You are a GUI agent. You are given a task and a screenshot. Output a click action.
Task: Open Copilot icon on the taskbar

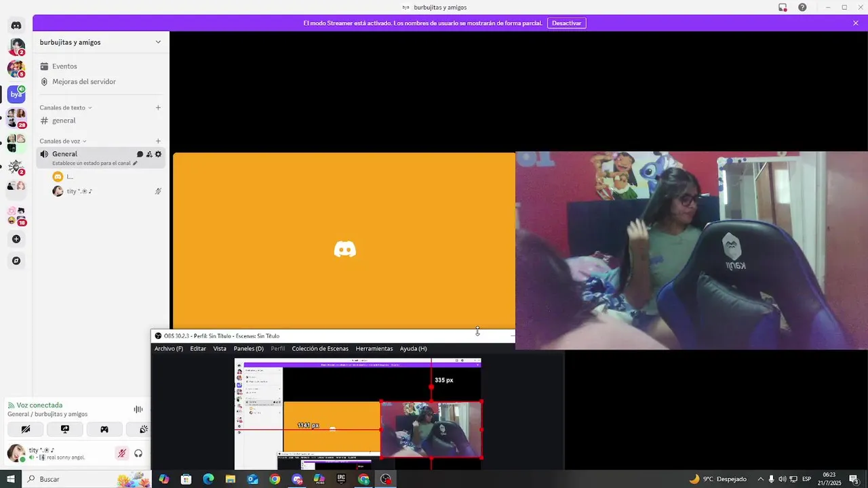coord(163,479)
